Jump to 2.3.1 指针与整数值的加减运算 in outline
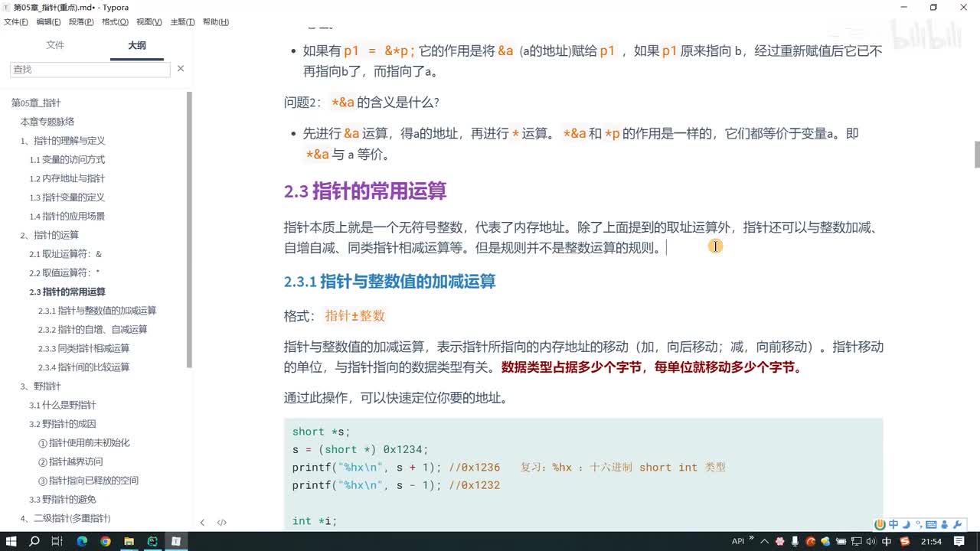980x551 pixels. point(97,311)
